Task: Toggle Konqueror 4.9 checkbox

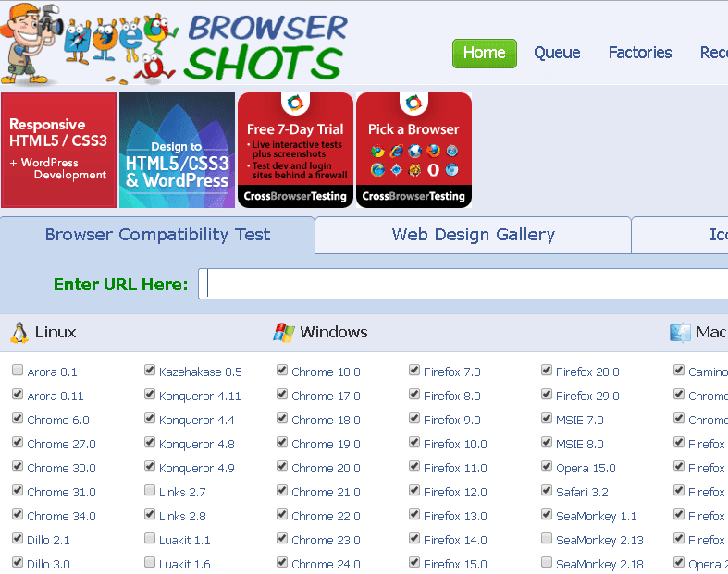Action: click(x=150, y=467)
